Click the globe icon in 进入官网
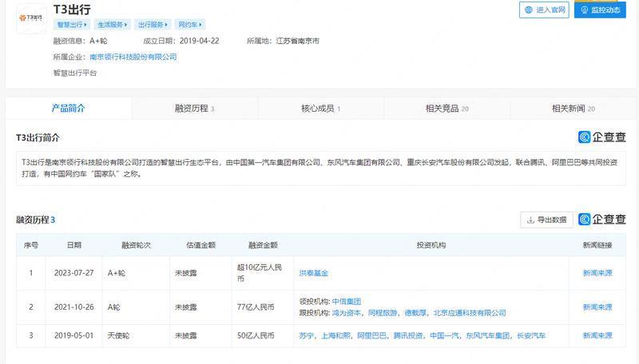The image size is (639, 364). click(529, 10)
